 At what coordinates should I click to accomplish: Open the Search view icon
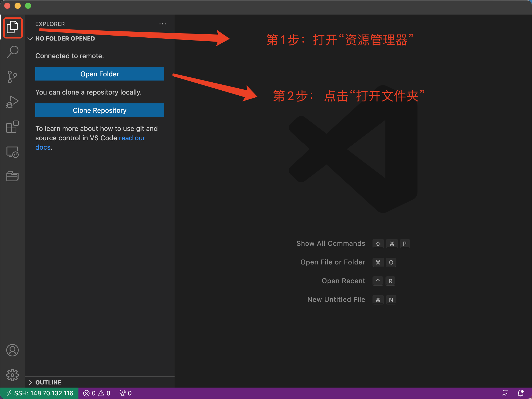point(12,52)
